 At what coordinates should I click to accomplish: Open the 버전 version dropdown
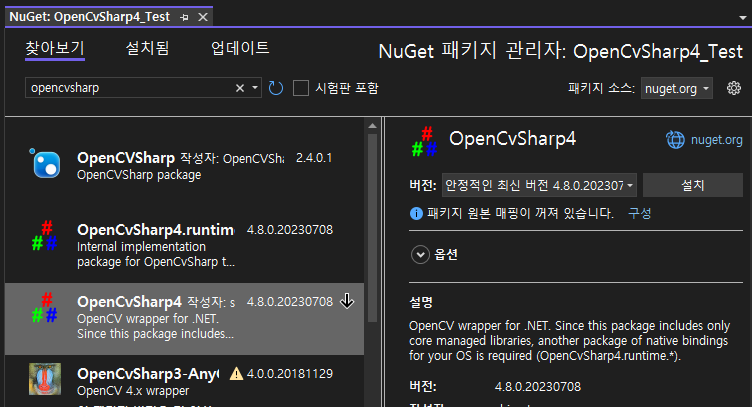[539, 185]
